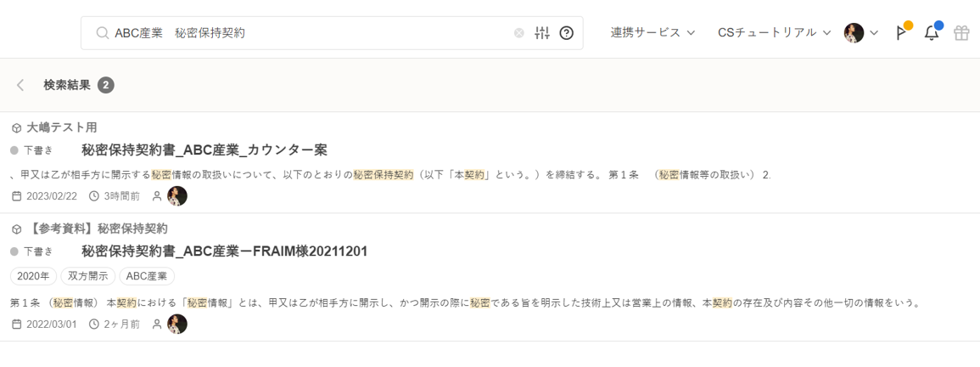
Task: Clear the search field text
Action: click(519, 33)
